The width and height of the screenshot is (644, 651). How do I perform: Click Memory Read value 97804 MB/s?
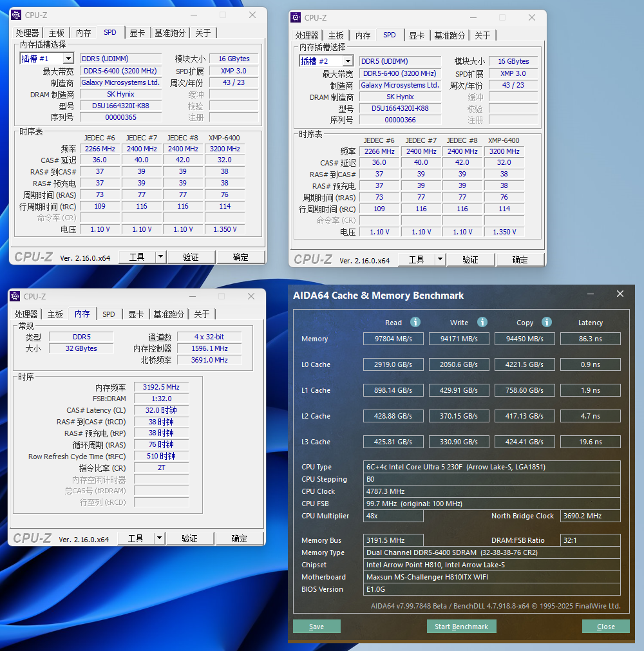(x=393, y=339)
